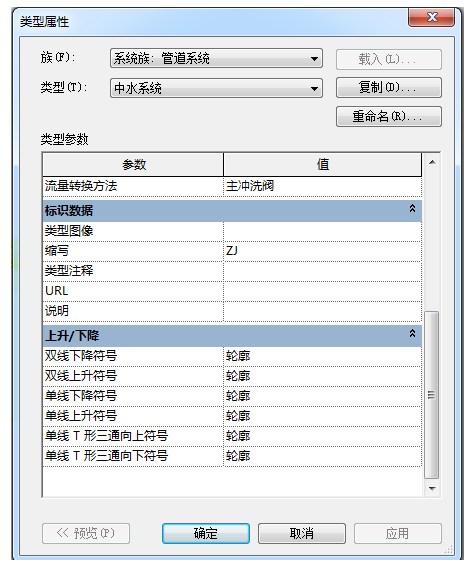
Task: Click the 类型注释 parameter name
Action: [x=69, y=271]
